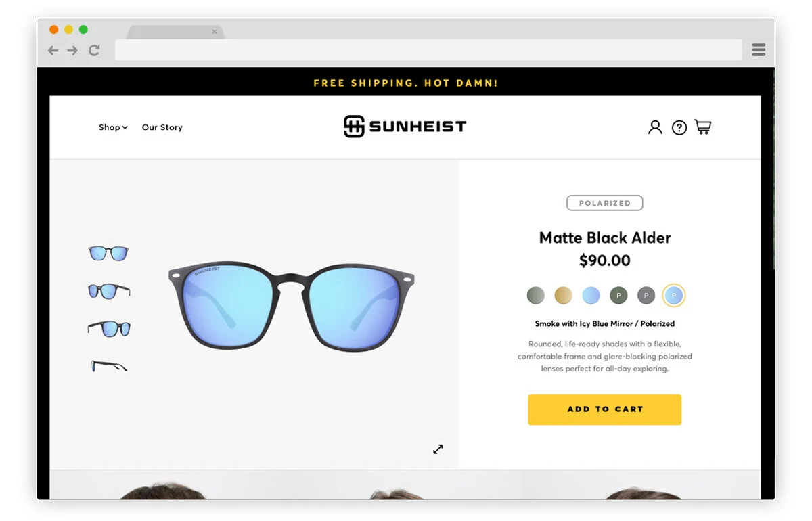Screen dimensions: 812x521
Task: Add the sunglasses with Add to Cart
Action: (x=604, y=409)
